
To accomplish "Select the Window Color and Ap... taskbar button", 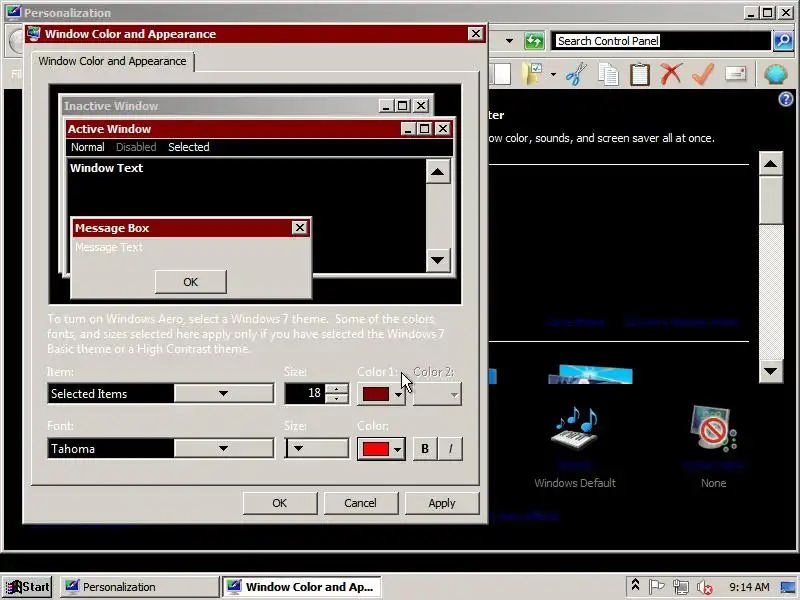I will tap(304, 587).
